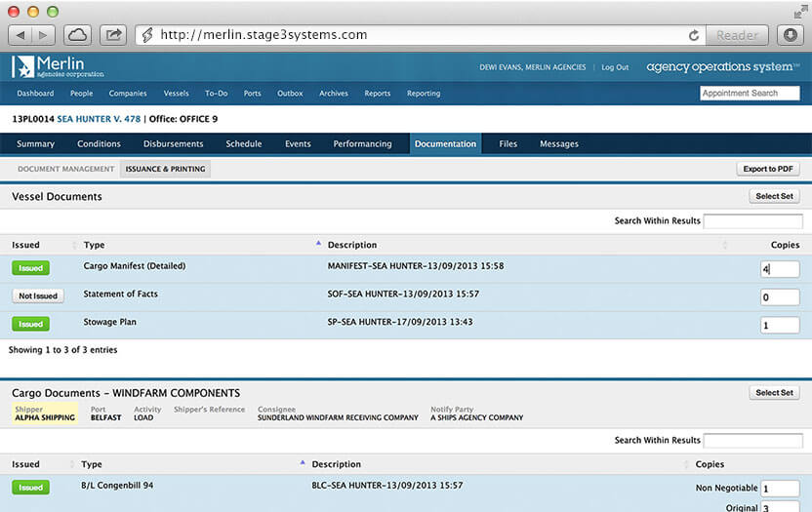Click the Export to PDF button
The image size is (812, 512).
(x=768, y=169)
